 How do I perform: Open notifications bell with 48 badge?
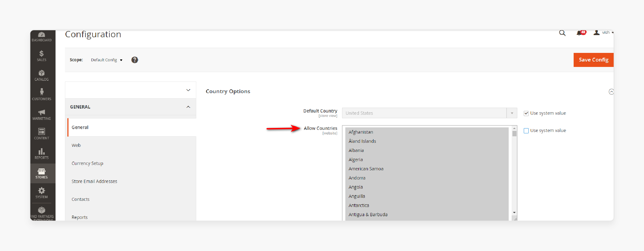click(581, 33)
